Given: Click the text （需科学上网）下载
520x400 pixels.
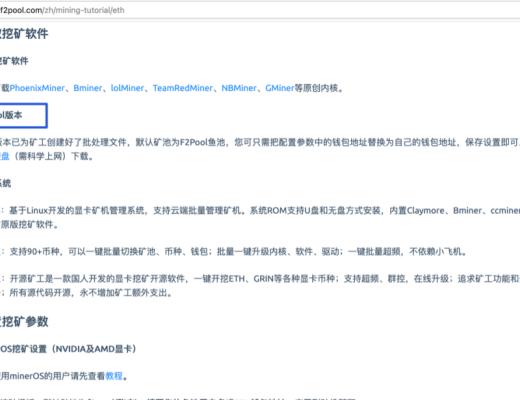Looking at the screenshot, I should click(x=52, y=156).
